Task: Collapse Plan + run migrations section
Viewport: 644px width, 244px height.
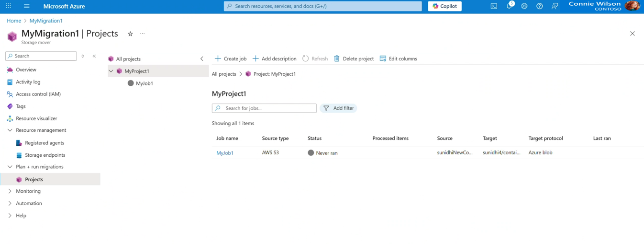Action: click(x=10, y=167)
